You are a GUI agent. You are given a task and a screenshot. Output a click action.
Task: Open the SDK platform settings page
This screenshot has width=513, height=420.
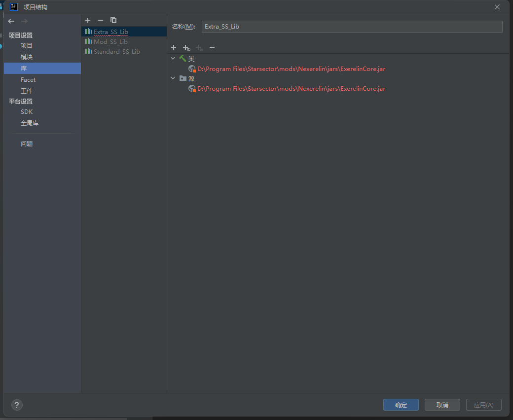tap(27, 112)
